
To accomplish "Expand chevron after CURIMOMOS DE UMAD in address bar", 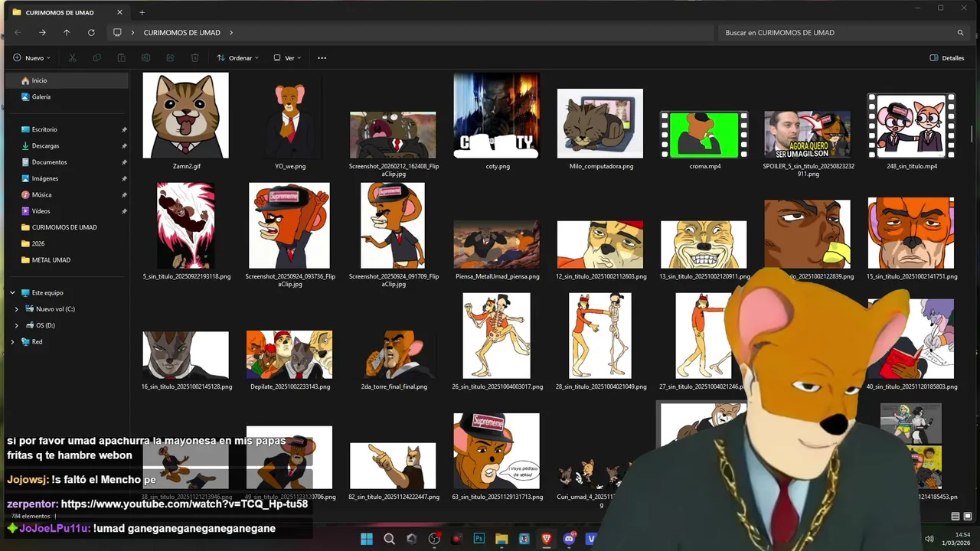I will (x=230, y=33).
